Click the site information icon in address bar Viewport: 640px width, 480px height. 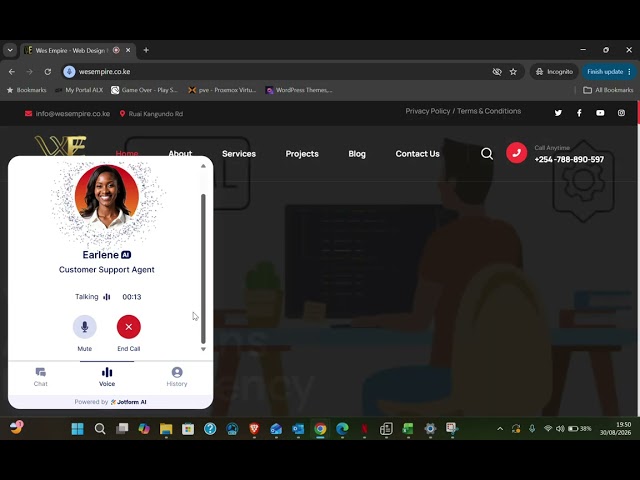[69, 72]
